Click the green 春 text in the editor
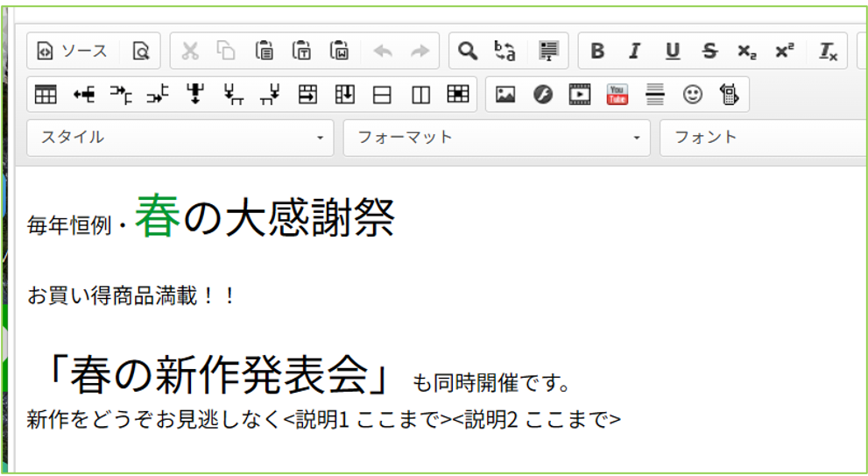 click(157, 217)
